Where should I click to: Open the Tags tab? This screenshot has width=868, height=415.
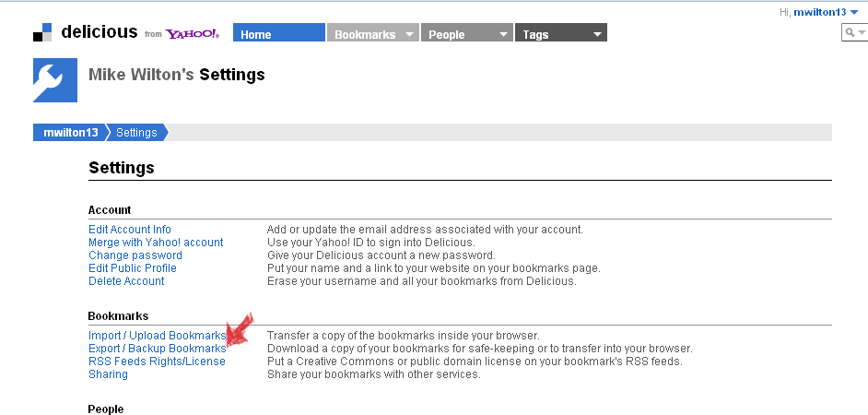coord(561,32)
